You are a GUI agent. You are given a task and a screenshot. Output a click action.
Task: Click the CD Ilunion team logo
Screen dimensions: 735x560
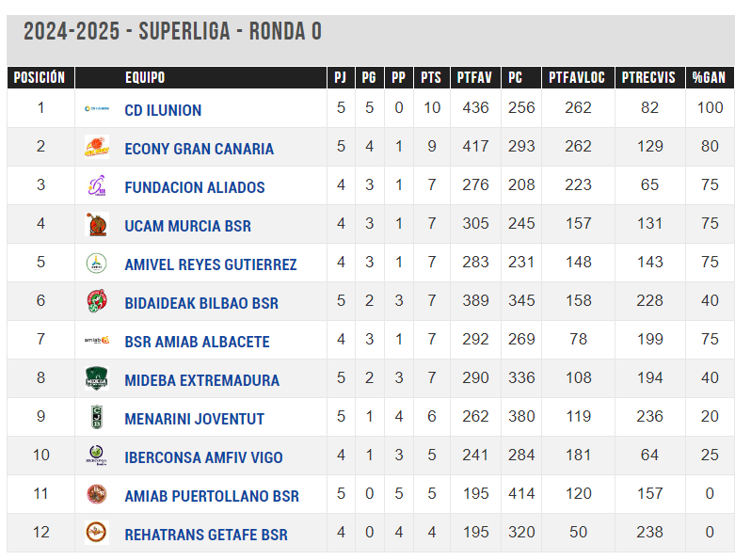click(97, 109)
